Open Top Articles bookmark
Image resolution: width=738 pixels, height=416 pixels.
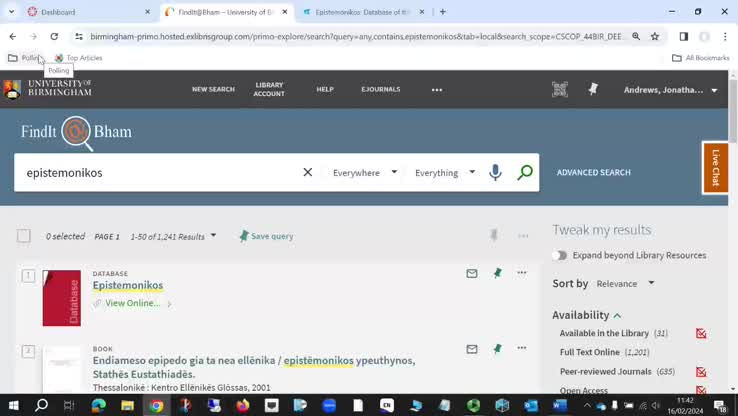[79, 58]
